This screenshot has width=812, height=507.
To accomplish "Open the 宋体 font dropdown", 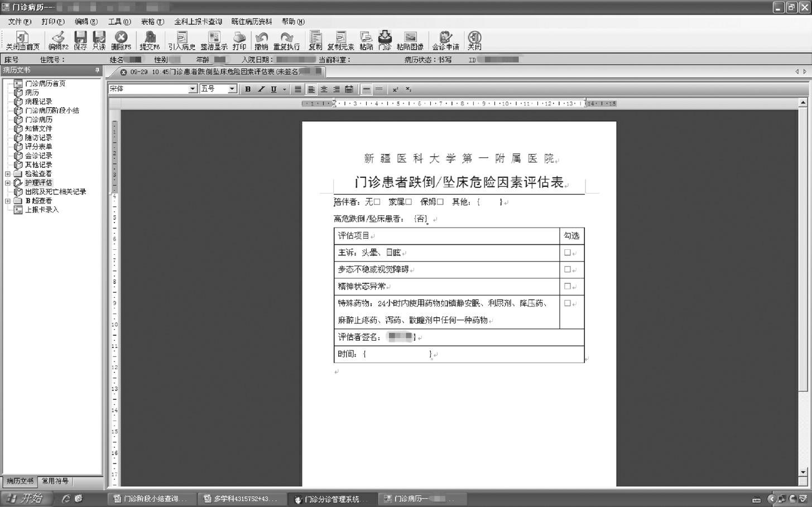I will [x=193, y=89].
